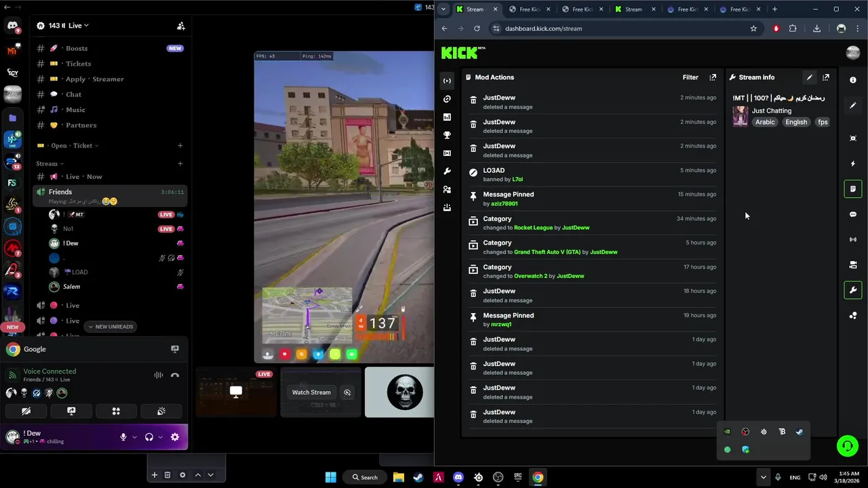Turn on Discord camera
This screenshot has width=868, height=488.
[26, 411]
